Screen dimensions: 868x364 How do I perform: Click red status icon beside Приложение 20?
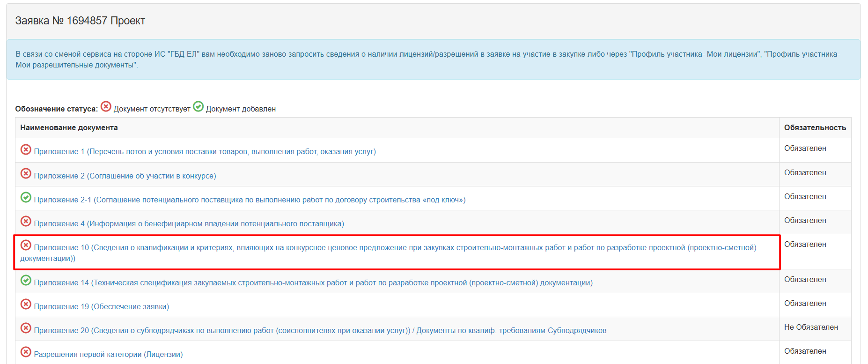click(x=26, y=328)
